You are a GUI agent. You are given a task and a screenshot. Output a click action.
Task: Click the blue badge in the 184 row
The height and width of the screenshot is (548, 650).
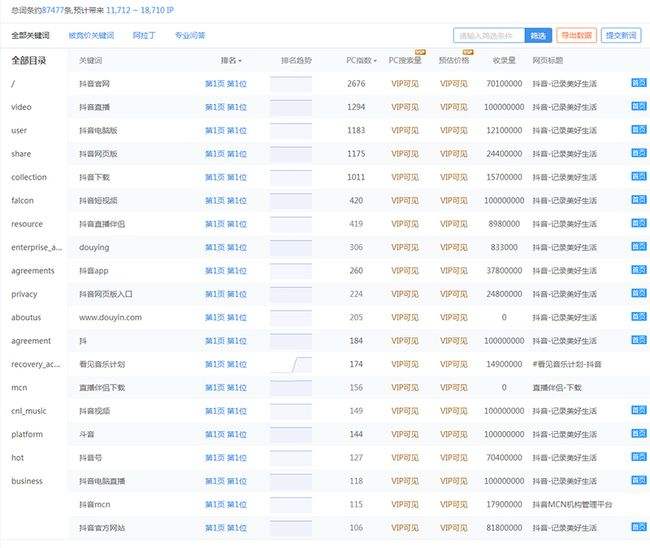coord(639,340)
